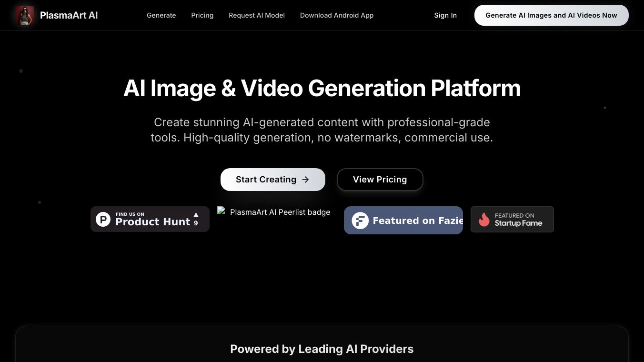644x362 pixels.
Task: Click the Product Hunt upvote arrow
Action: point(196,215)
